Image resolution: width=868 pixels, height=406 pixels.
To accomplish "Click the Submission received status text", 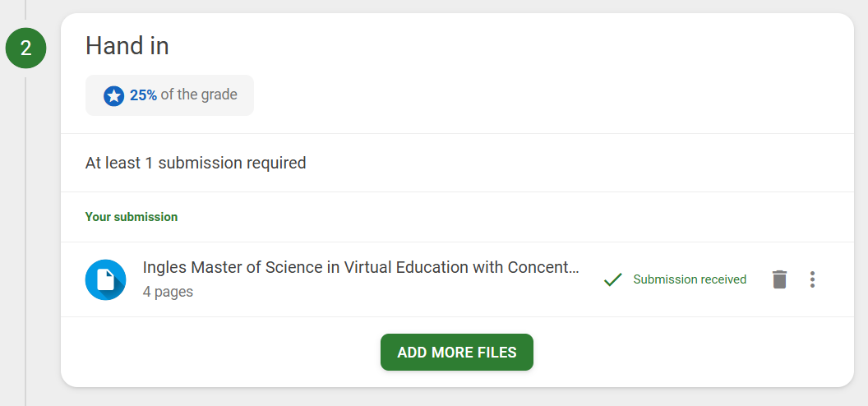I will (x=690, y=279).
